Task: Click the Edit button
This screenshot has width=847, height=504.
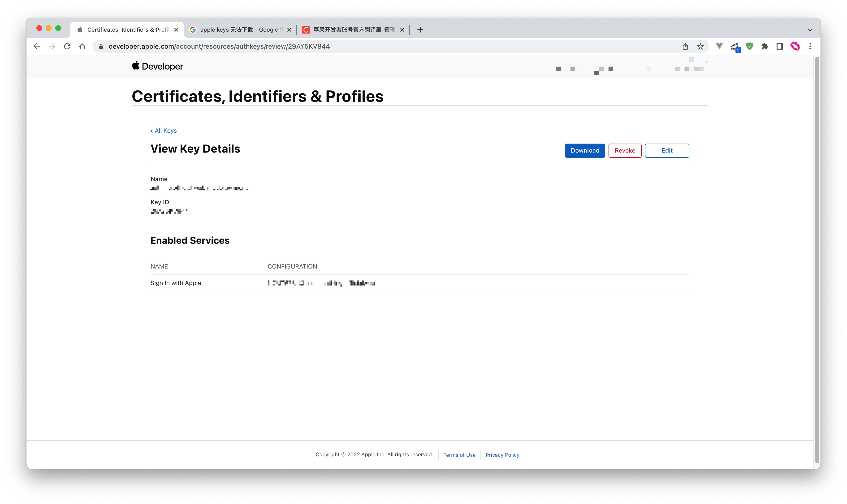Action: click(x=667, y=150)
